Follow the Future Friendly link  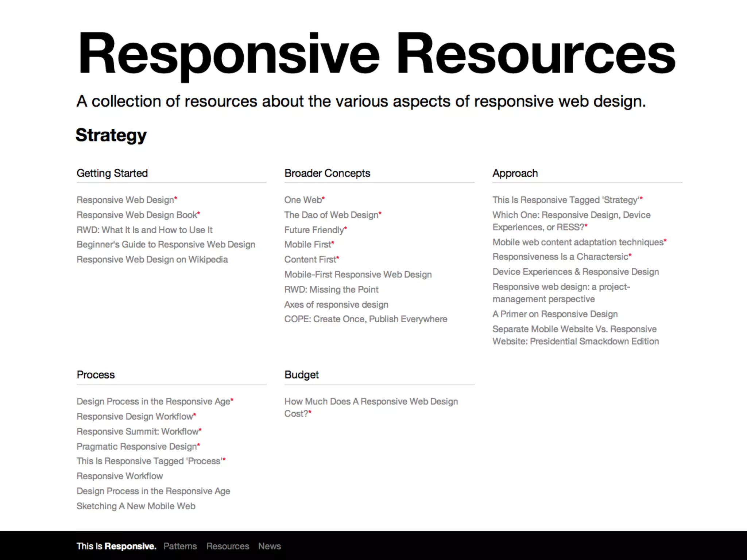(314, 230)
